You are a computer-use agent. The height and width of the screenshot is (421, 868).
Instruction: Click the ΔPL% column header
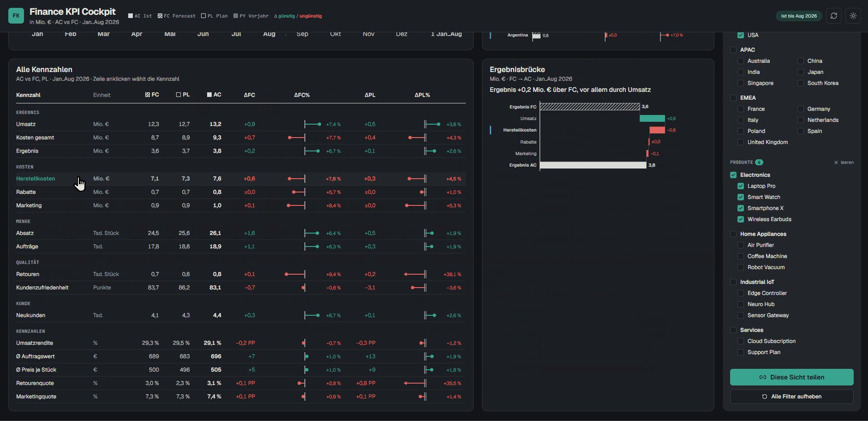click(422, 95)
